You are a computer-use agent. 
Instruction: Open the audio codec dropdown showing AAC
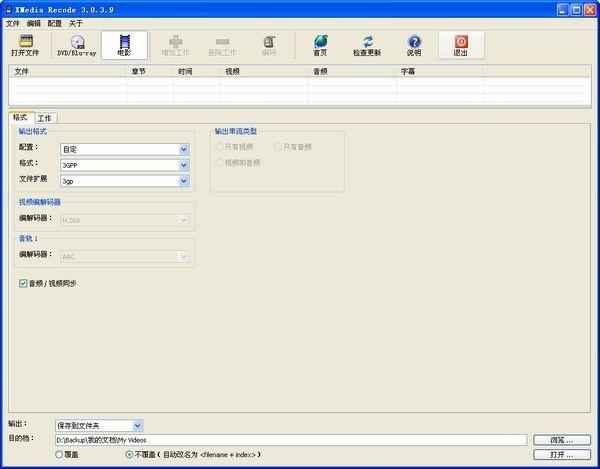coord(125,256)
